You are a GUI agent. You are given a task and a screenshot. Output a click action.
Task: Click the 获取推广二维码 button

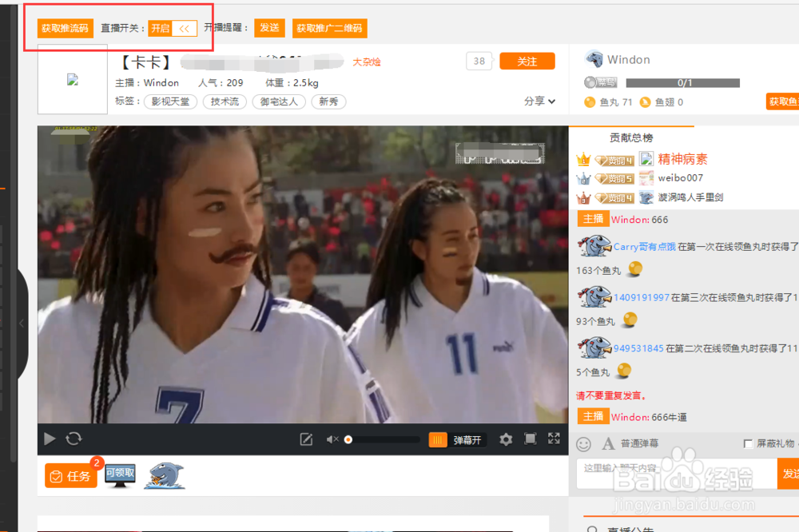click(x=330, y=28)
